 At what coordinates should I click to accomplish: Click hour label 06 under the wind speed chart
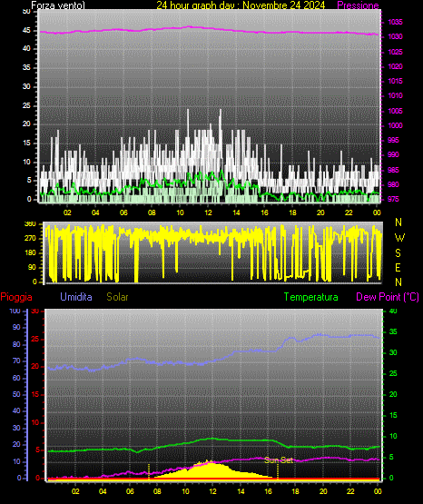point(123,212)
